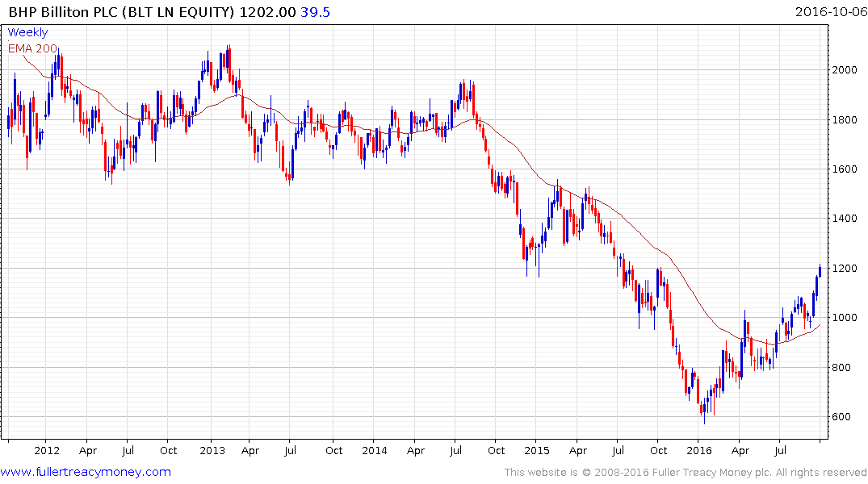The image size is (868, 484).
Task: Select the Weekly interval label
Action: point(27,32)
